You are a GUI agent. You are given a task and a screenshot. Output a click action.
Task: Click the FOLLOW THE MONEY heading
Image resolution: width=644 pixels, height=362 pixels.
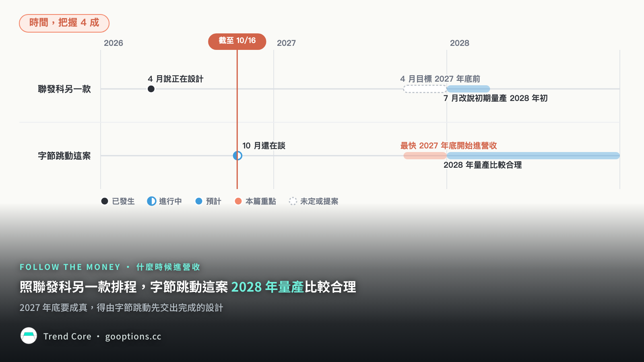(70, 267)
